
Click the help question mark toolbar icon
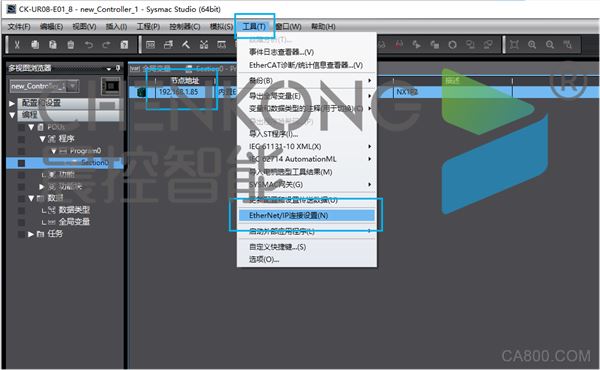click(124, 45)
